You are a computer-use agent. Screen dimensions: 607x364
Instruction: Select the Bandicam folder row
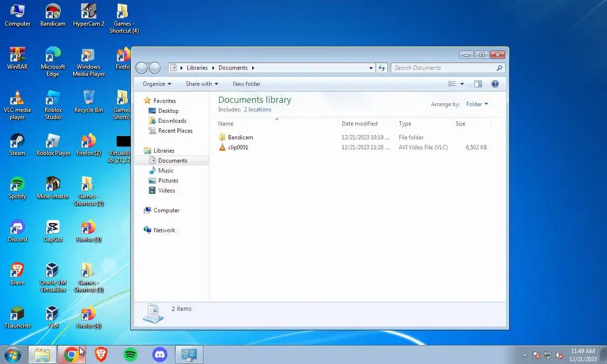pos(353,137)
